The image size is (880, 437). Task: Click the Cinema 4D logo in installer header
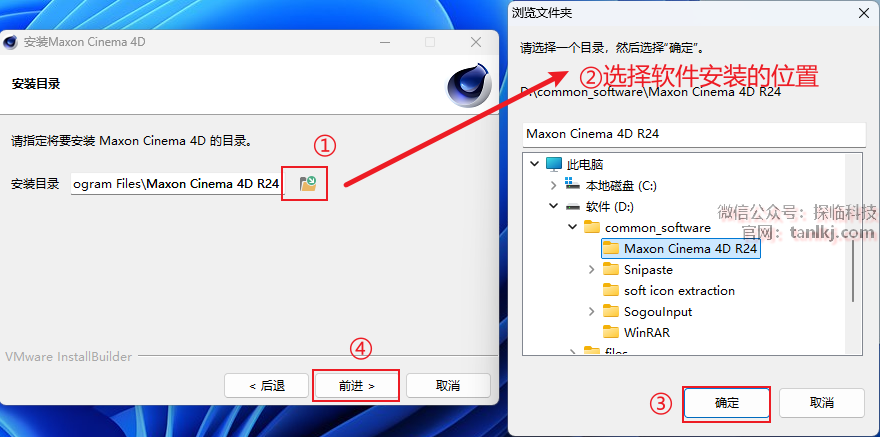pos(469,85)
